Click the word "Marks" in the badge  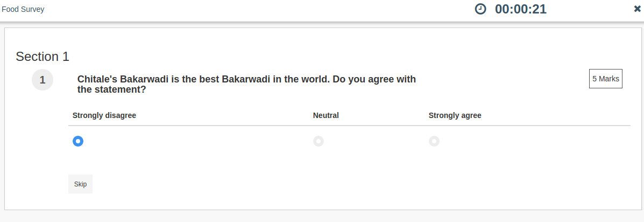609,79
